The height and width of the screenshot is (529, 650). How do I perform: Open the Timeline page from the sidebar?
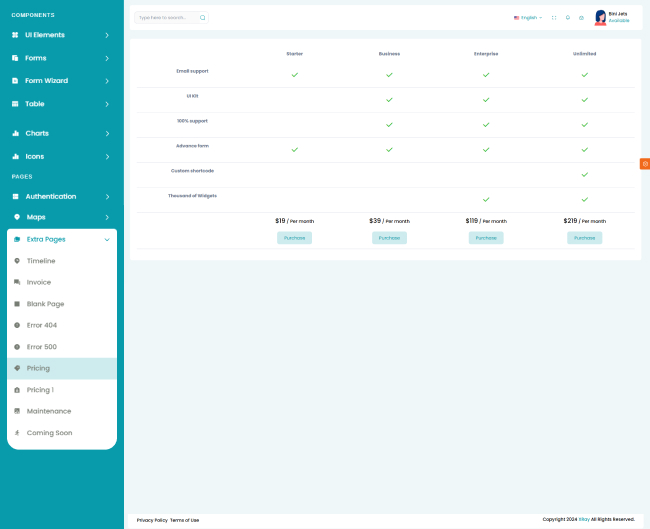41,261
